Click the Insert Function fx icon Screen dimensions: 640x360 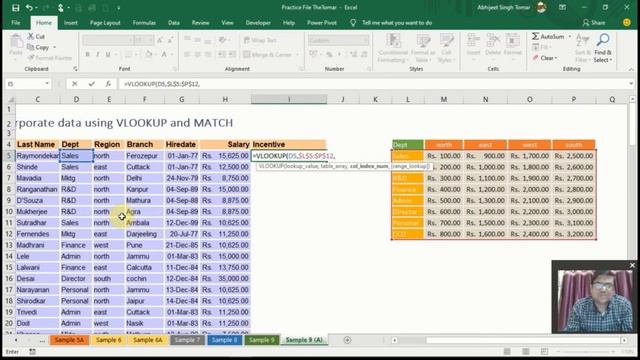point(108,84)
